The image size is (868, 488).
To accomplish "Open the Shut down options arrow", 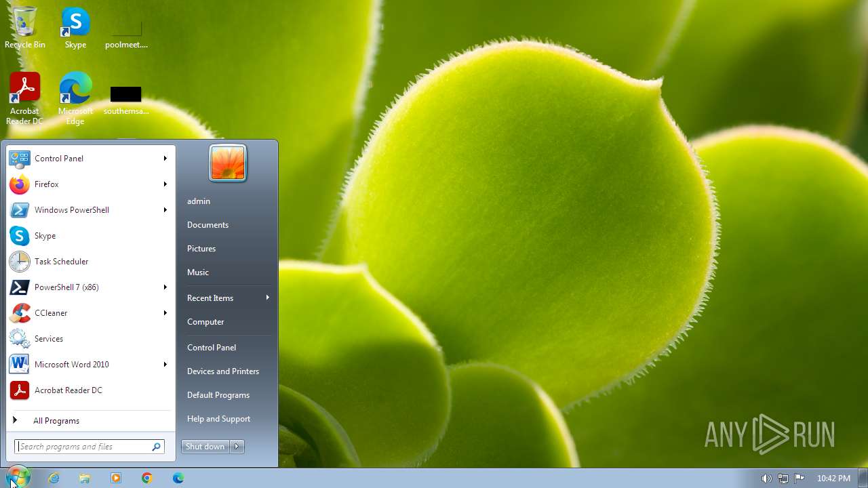I will pyautogui.click(x=237, y=447).
